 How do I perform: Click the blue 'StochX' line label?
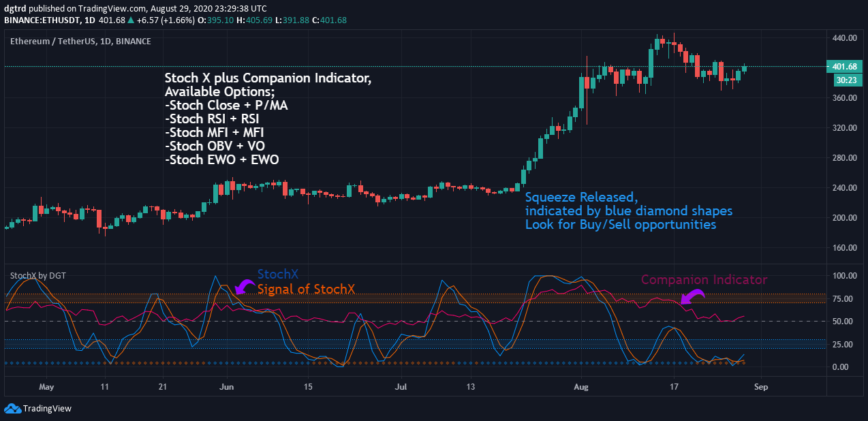pyautogui.click(x=278, y=275)
